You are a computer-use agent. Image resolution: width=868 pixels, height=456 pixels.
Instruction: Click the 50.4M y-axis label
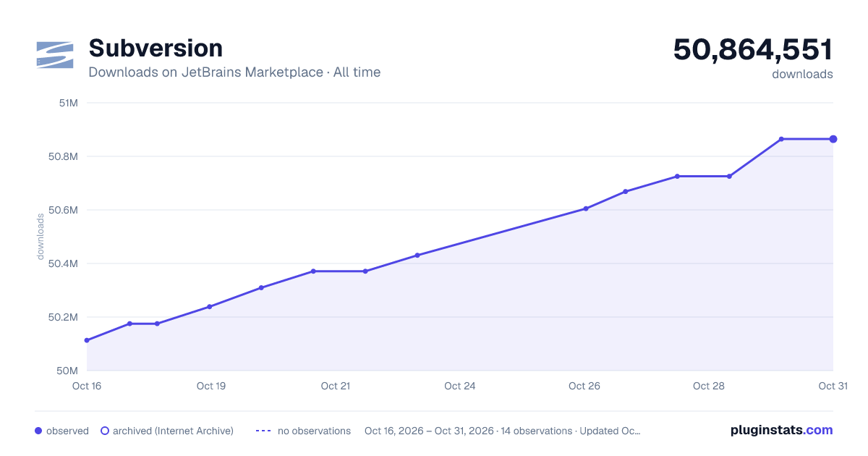click(x=64, y=263)
